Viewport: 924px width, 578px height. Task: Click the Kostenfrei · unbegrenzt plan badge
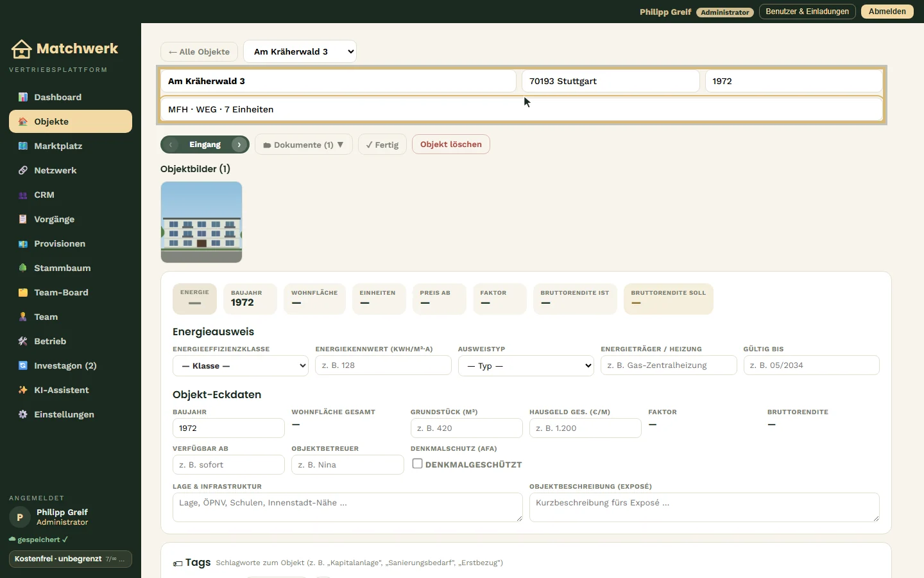click(71, 559)
